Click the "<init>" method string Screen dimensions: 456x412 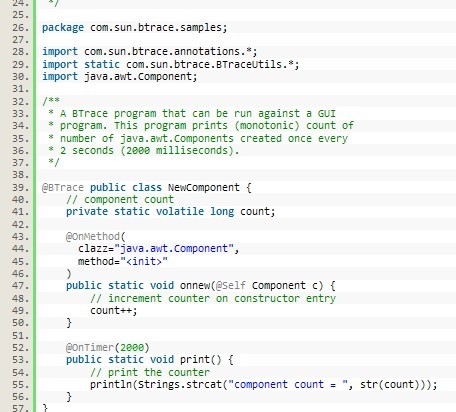[144, 261]
